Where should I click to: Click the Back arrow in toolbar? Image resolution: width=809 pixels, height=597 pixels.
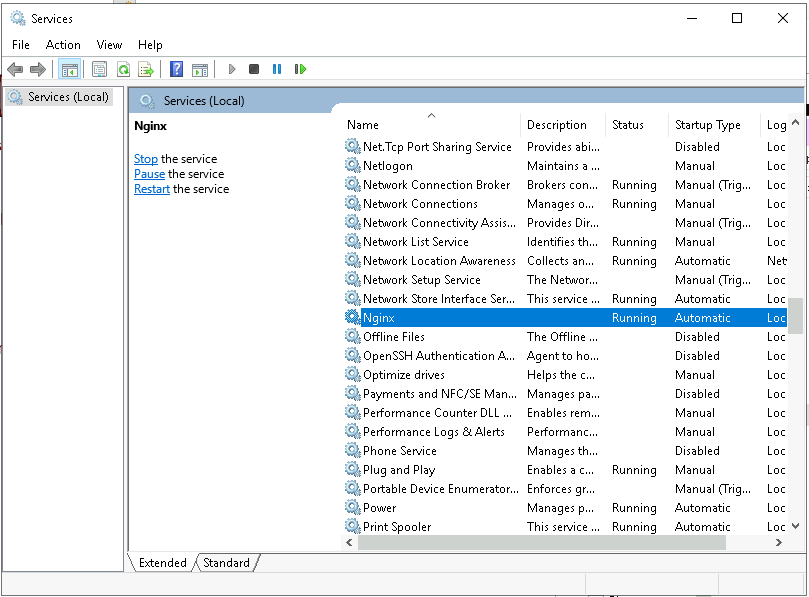point(15,69)
